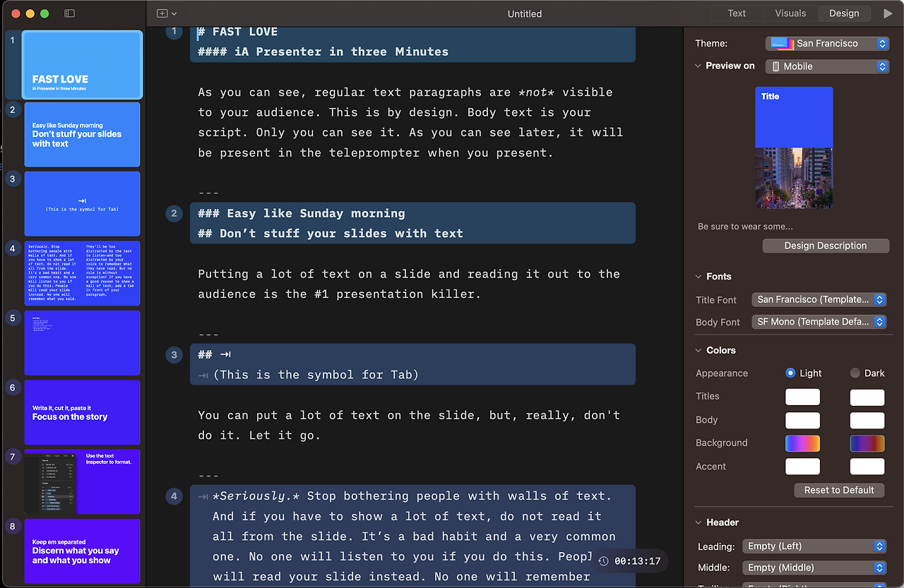
Task: Click the editor gutter badge for slide 2
Action: (x=174, y=213)
